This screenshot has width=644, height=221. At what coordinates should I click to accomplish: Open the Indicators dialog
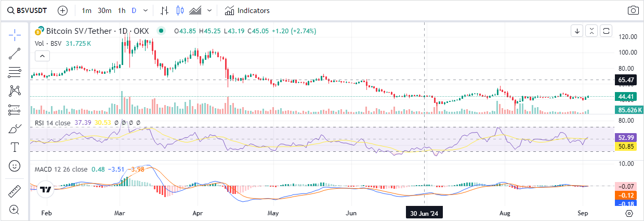pyautogui.click(x=247, y=10)
